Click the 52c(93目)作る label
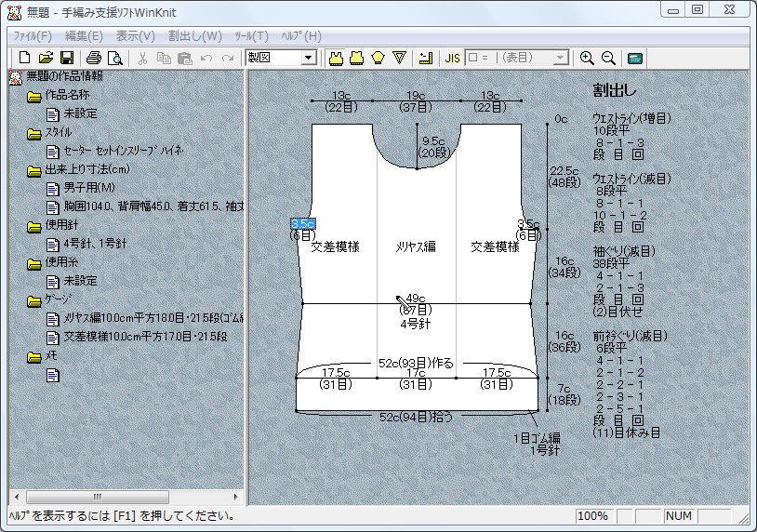Viewport: 757px width, 532px height. (416, 363)
